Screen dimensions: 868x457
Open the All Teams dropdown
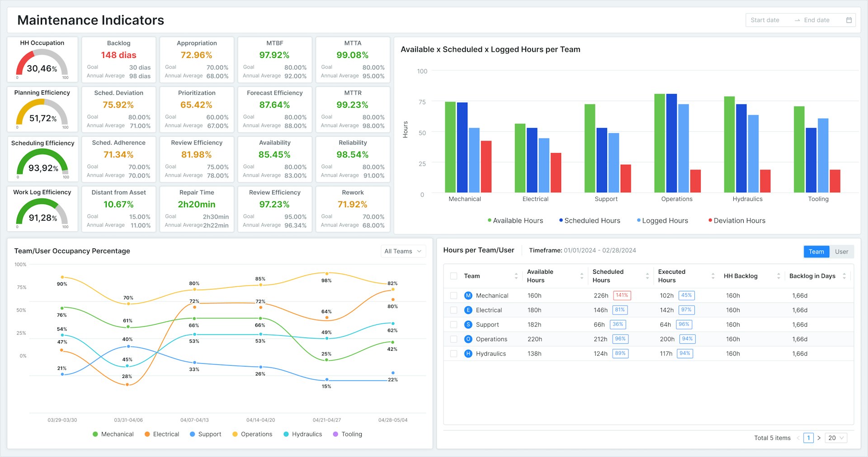(x=402, y=251)
